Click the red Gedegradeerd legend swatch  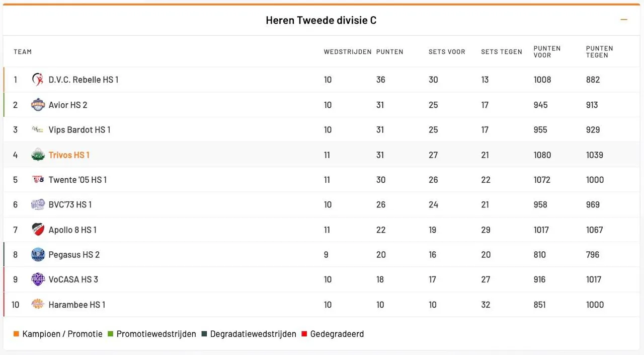pos(304,334)
